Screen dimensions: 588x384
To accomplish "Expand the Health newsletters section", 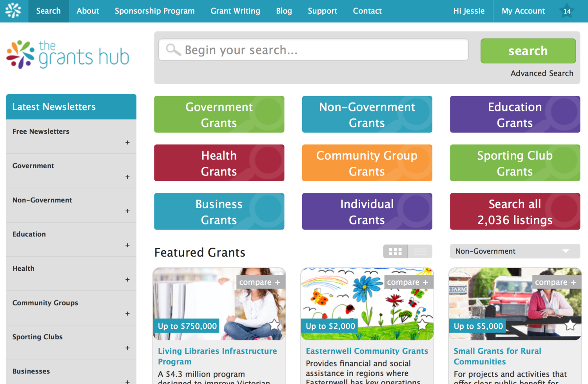I will click(127, 280).
